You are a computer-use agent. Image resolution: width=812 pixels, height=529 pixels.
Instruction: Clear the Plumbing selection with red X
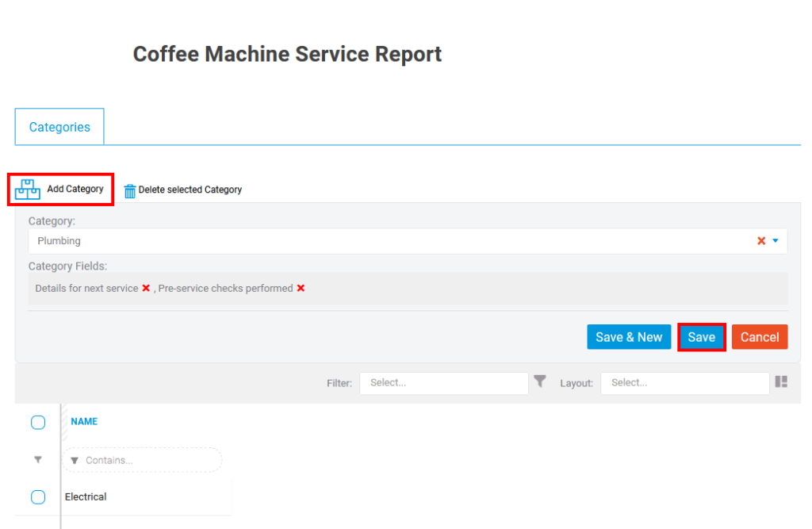(x=760, y=240)
